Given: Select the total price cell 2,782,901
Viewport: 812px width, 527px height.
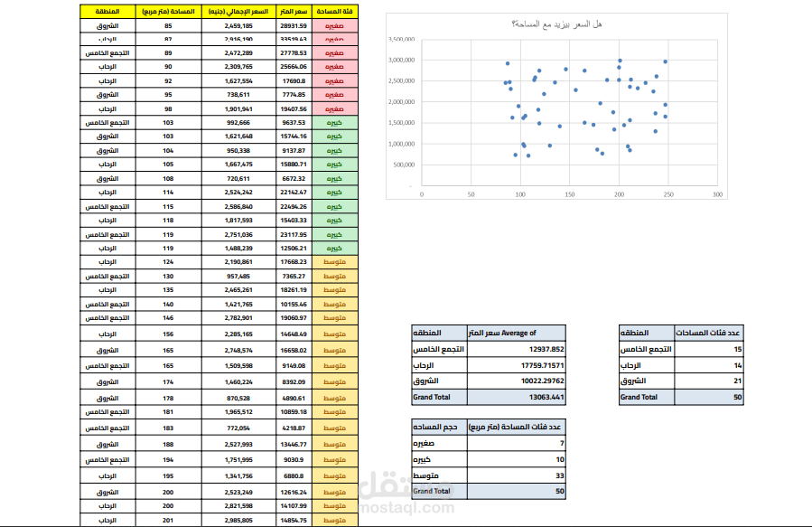Looking at the screenshot, I should coord(238,317).
